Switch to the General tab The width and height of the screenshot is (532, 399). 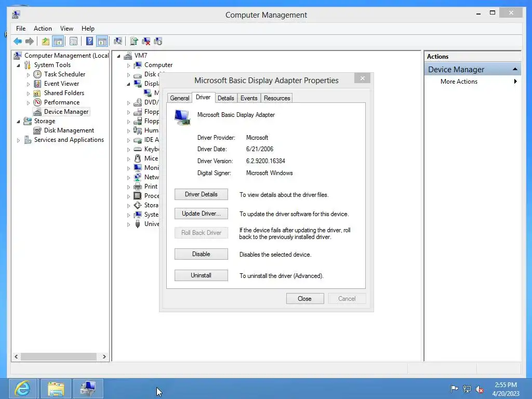[179, 98]
